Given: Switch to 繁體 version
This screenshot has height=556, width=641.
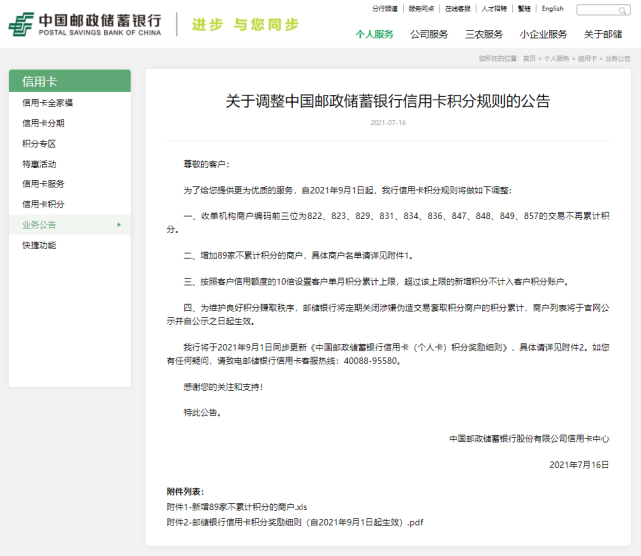Looking at the screenshot, I should coord(524,9).
